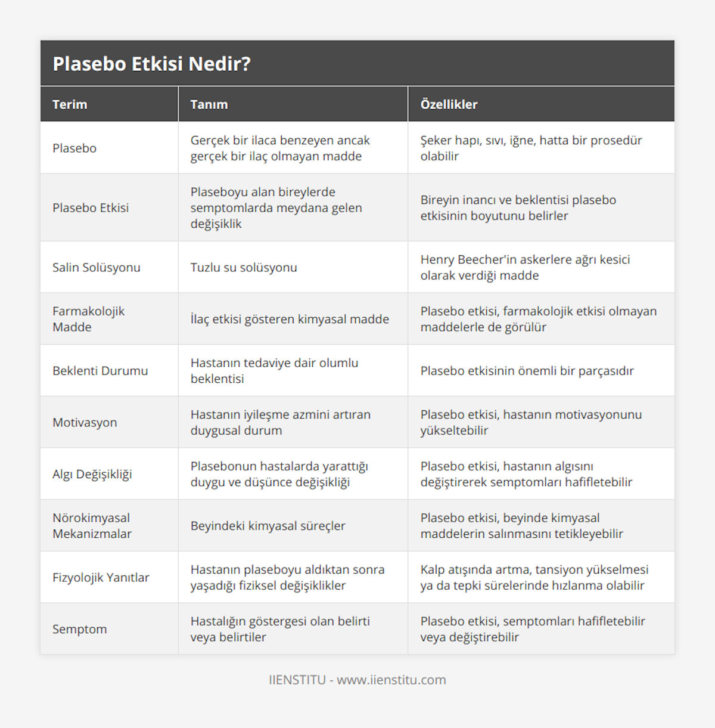Click the 'Plasebo Etkisi' term cell
The height and width of the screenshot is (728, 715).
tap(91, 207)
